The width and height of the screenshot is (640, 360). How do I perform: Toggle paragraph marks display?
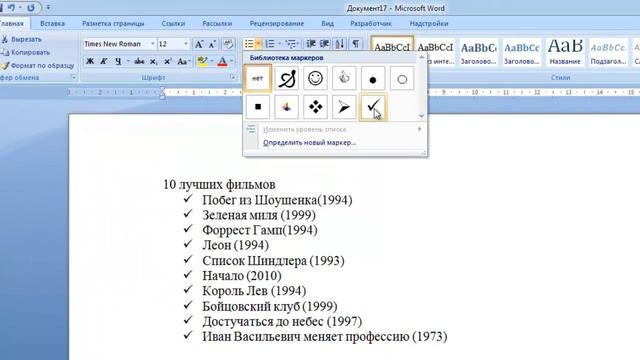356,44
